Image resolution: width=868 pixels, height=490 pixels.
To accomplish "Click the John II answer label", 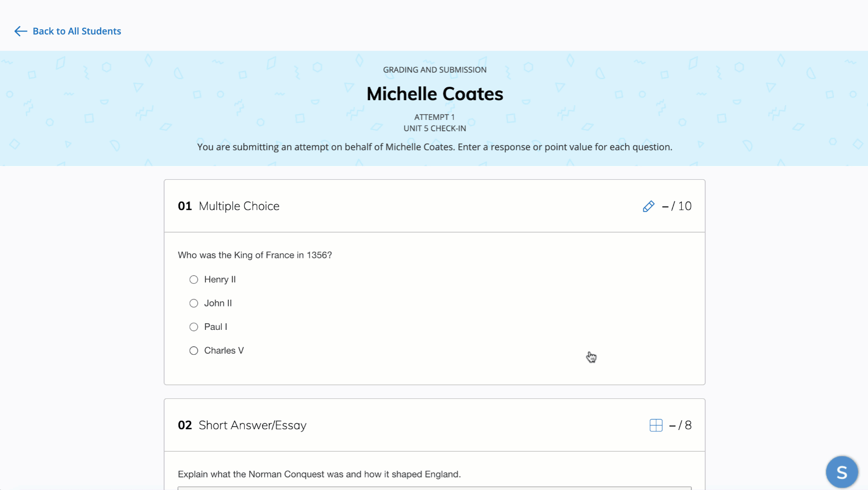I will tap(218, 303).
